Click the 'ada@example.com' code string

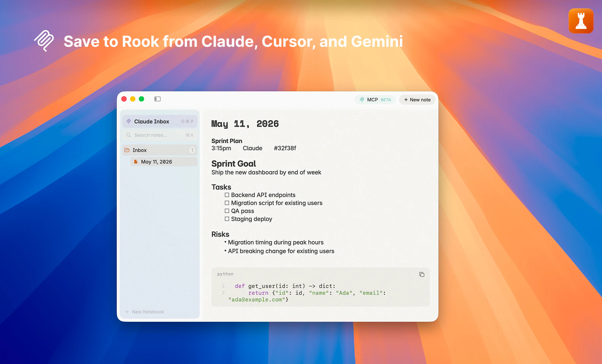point(257,300)
